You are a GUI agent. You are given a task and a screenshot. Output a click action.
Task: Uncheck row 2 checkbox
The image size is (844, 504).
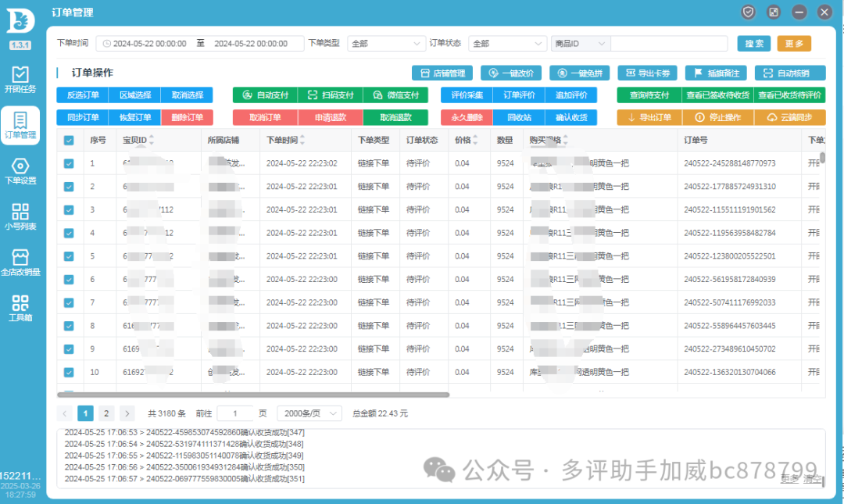[x=69, y=187]
